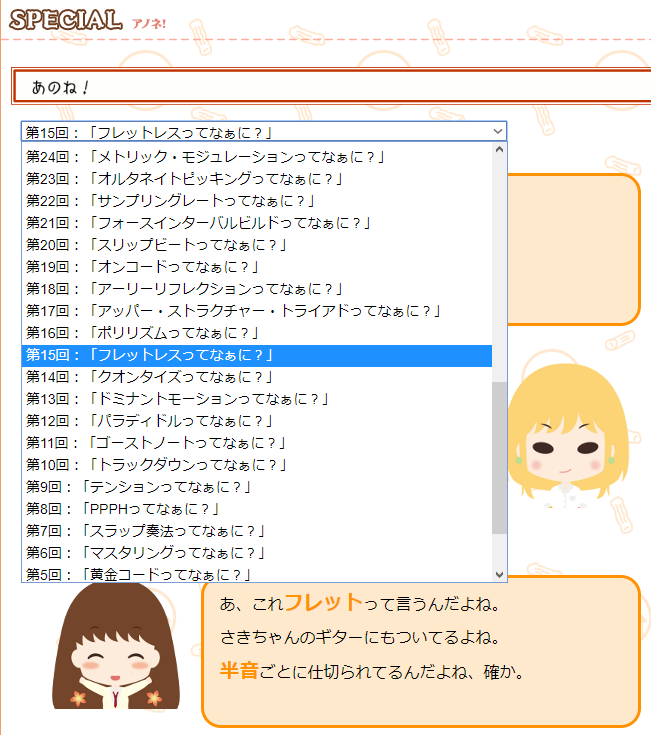Click the SPECIAL page heading logo
Viewport: 651px width, 735px height.
click(x=66, y=20)
